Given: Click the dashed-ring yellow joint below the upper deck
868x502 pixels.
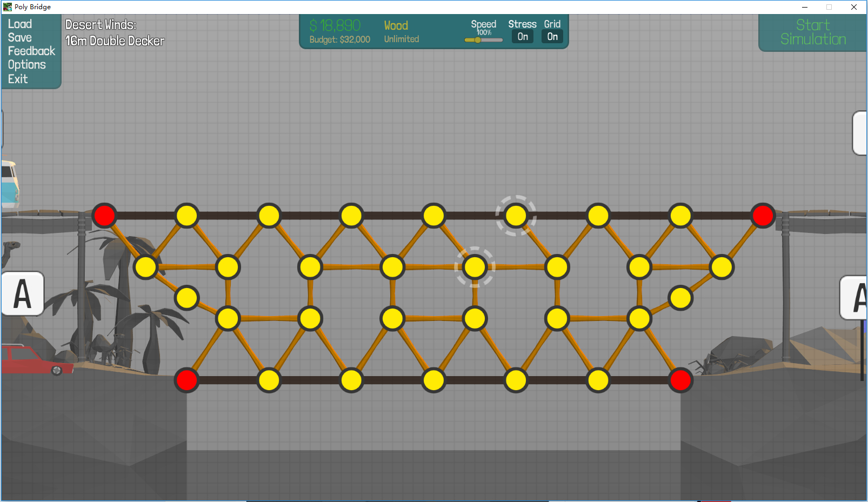Looking at the screenshot, I should point(475,267).
